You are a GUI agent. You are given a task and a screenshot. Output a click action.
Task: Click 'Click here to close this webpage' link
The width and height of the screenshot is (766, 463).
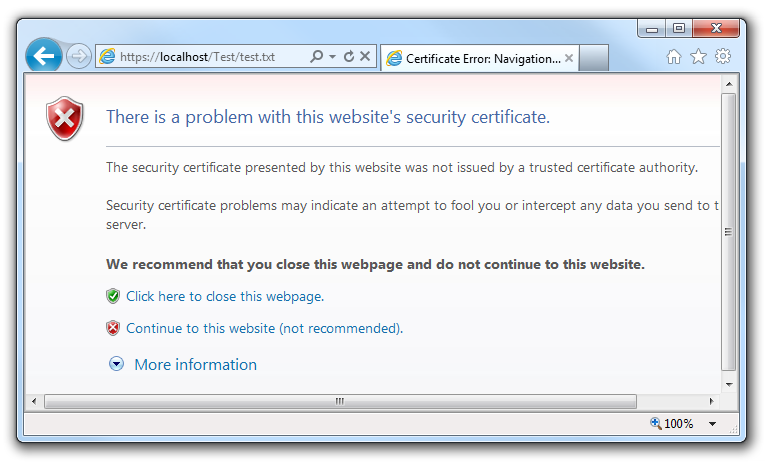pyautogui.click(x=225, y=296)
